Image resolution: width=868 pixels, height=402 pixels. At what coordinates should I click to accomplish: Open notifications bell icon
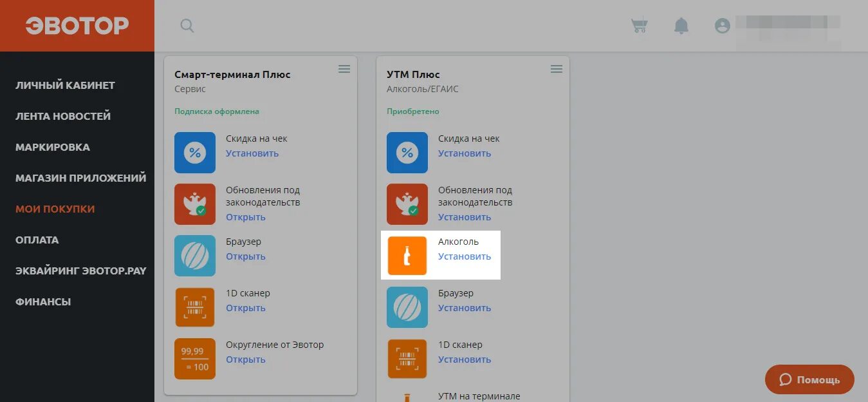coord(681,26)
